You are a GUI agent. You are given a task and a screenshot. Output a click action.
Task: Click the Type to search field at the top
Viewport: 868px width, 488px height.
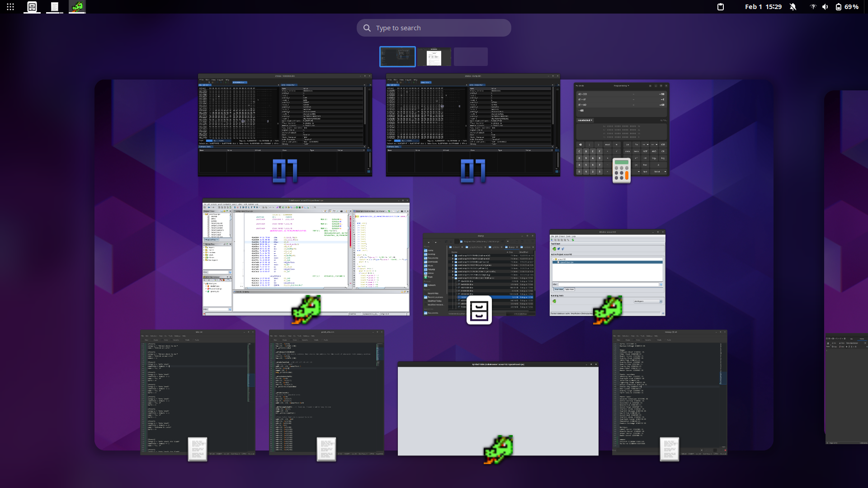click(x=434, y=28)
